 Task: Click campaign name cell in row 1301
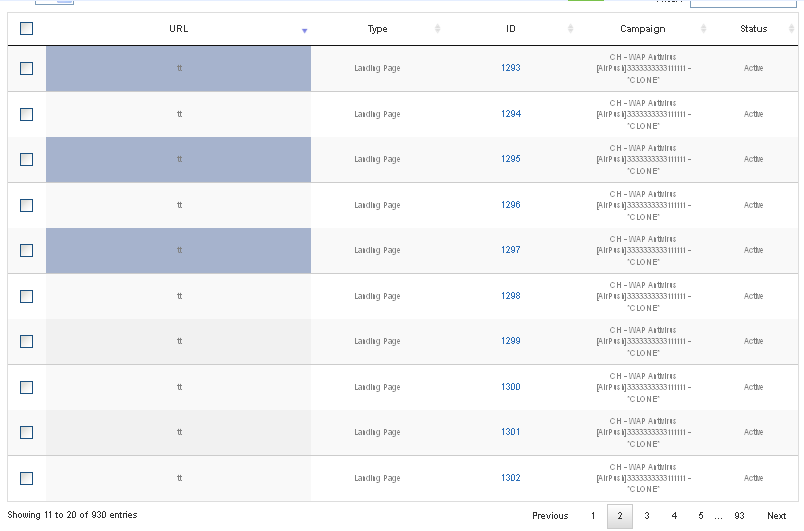(x=643, y=433)
